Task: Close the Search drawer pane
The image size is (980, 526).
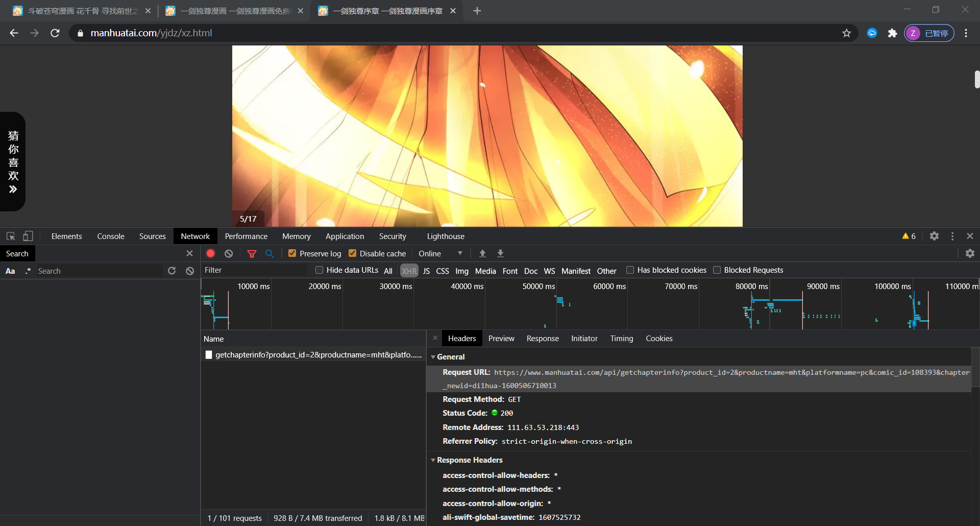Action: click(189, 253)
